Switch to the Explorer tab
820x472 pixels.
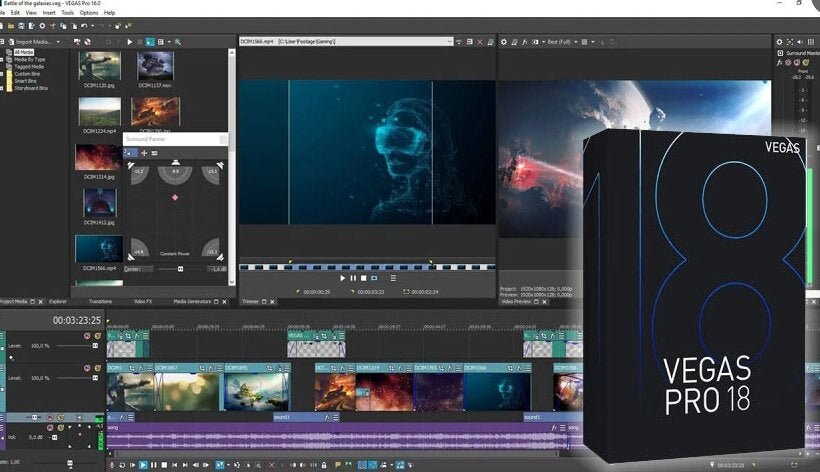pos(58,302)
